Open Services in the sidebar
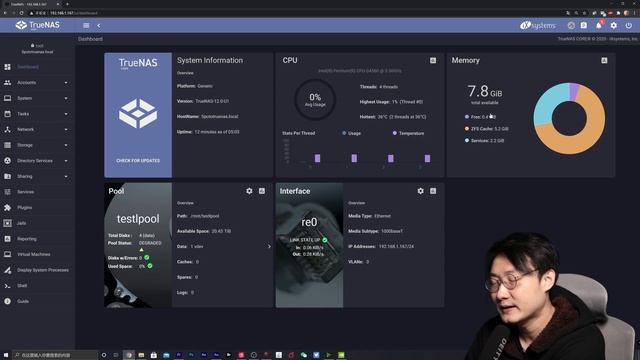 38,192
